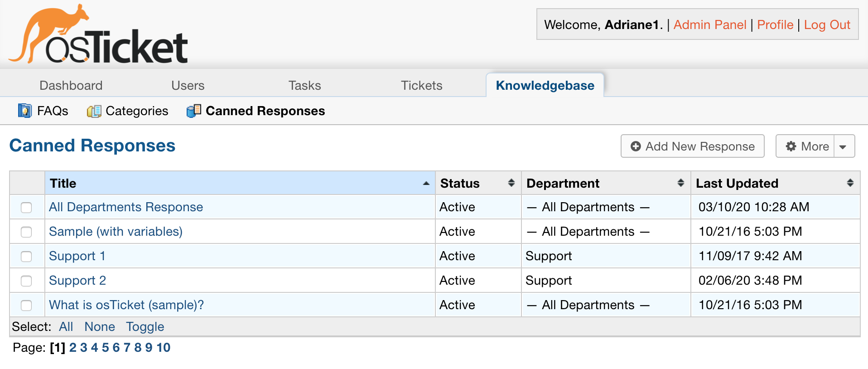Open the Dashboard tab
Screen dimensions: 868x369
pyautogui.click(x=71, y=85)
